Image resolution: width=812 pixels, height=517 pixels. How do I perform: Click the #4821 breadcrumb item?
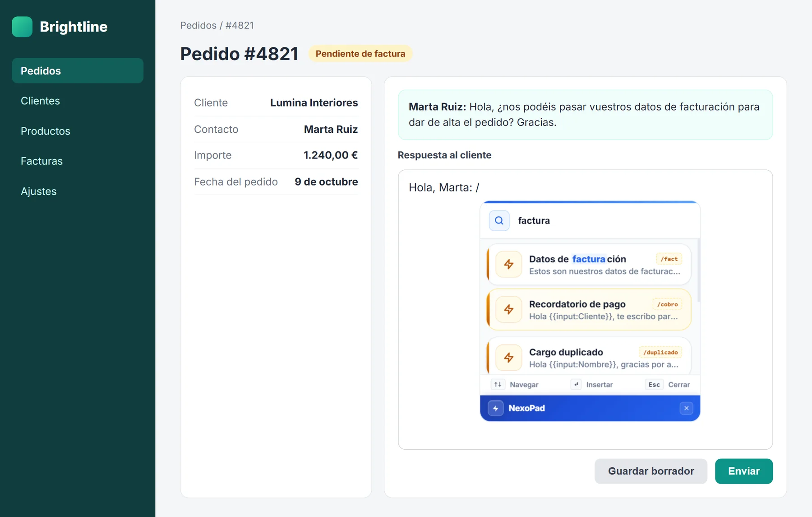[x=240, y=25]
